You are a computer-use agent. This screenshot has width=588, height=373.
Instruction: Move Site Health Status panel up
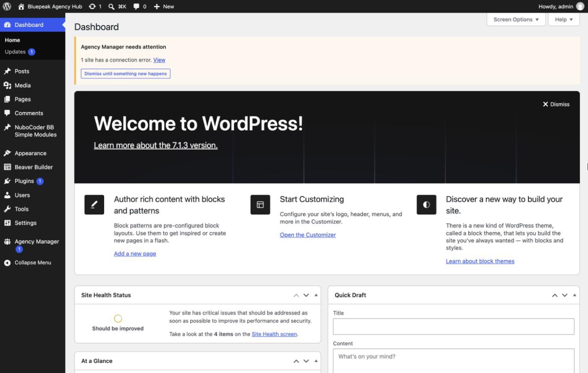pyautogui.click(x=296, y=295)
